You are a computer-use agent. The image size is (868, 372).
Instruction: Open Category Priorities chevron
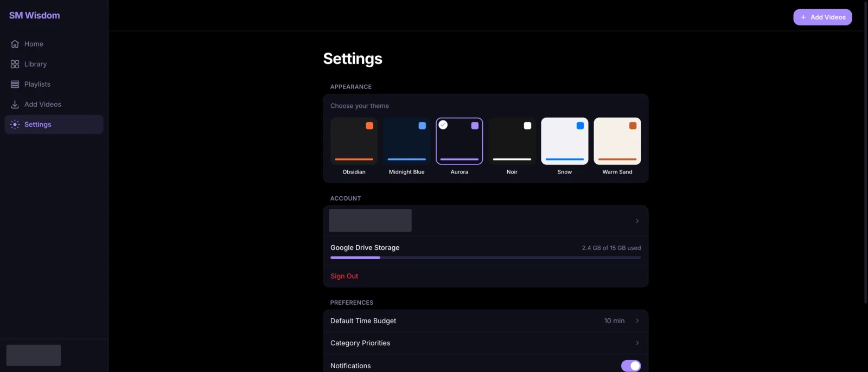coord(637,343)
